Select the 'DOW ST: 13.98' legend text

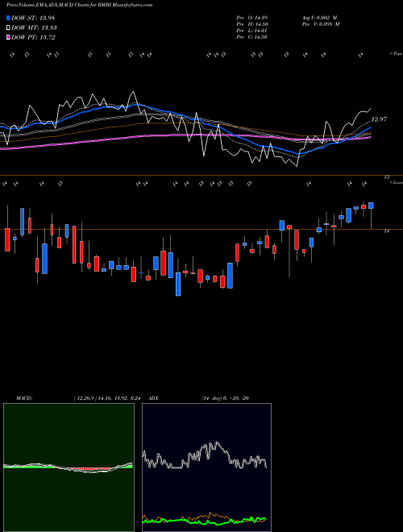pyautogui.click(x=33, y=18)
